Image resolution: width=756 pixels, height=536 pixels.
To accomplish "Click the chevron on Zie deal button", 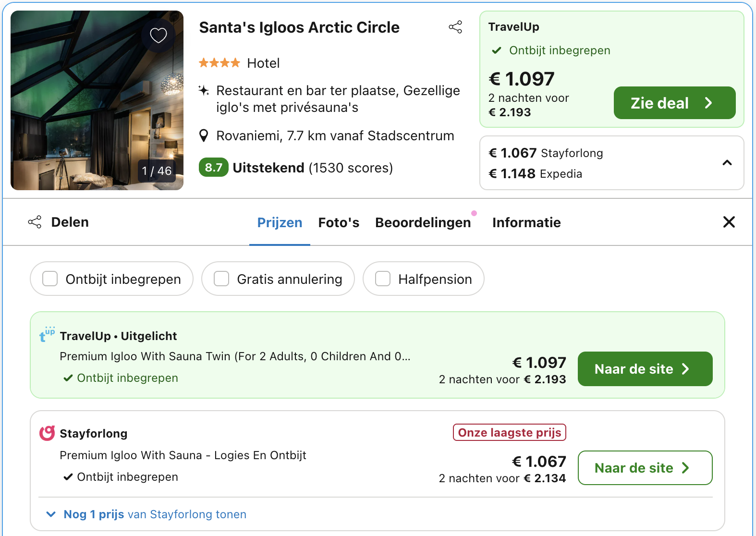I will click(x=708, y=103).
